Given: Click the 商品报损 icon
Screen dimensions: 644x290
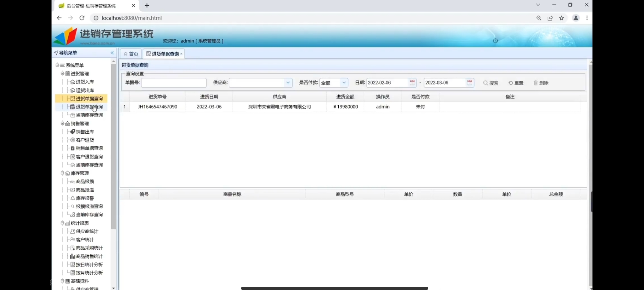Looking at the screenshot, I should (72, 182).
